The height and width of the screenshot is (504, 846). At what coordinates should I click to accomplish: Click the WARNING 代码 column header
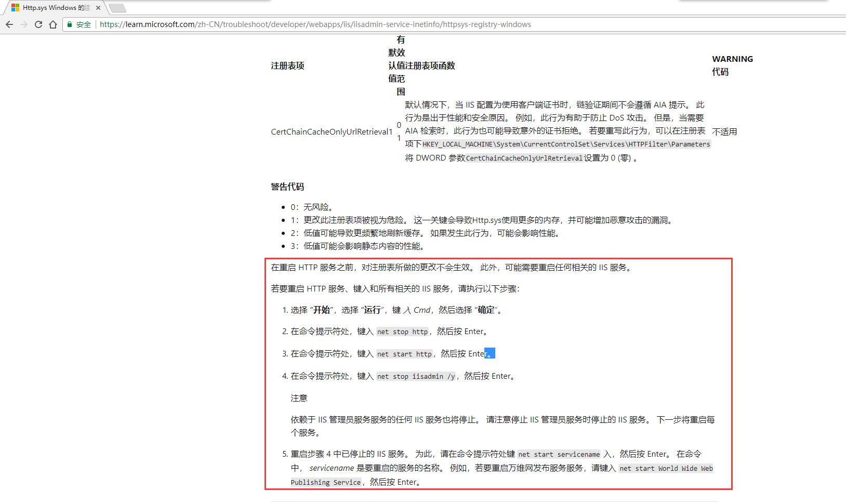click(x=732, y=65)
